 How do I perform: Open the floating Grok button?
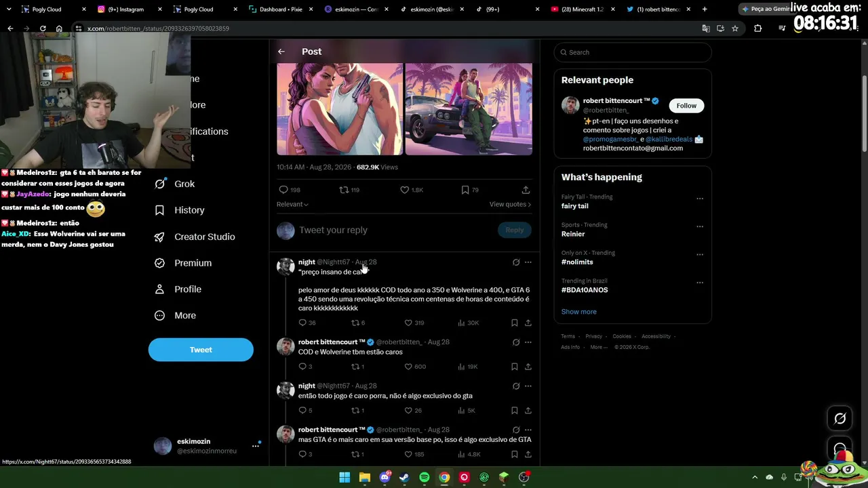(x=840, y=419)
